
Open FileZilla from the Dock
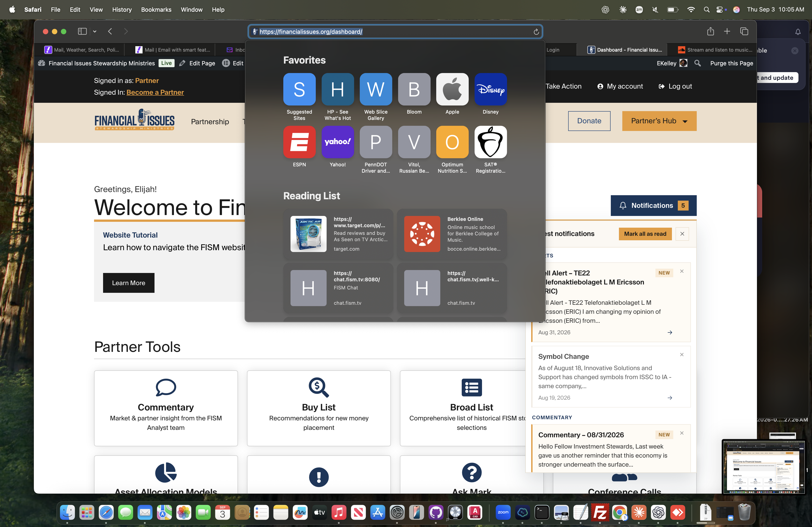tap(600, 512)
